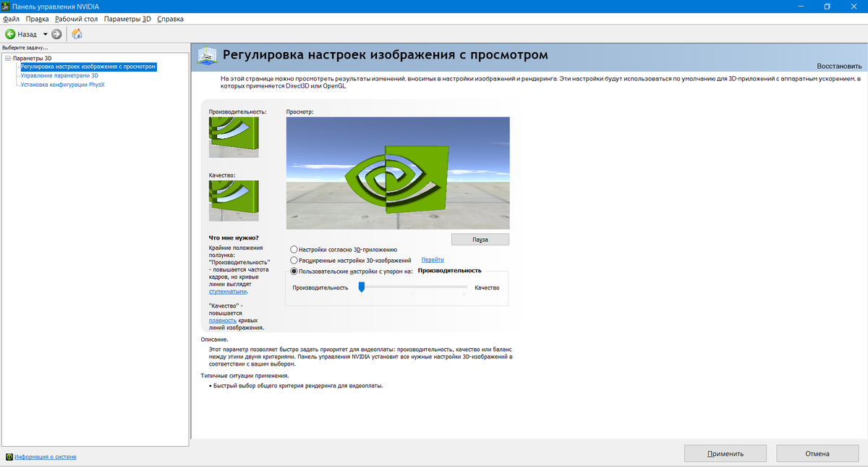Click the плавность help link
The image size is (868, 467).
(223, 320)
